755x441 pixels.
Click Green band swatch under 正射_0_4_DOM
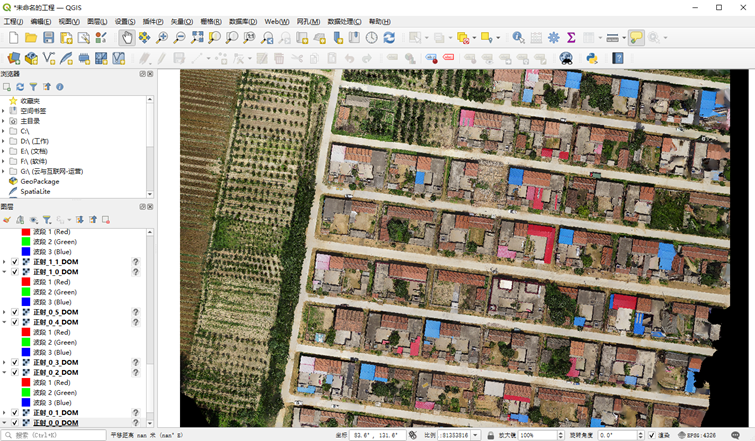coord(26,342)
